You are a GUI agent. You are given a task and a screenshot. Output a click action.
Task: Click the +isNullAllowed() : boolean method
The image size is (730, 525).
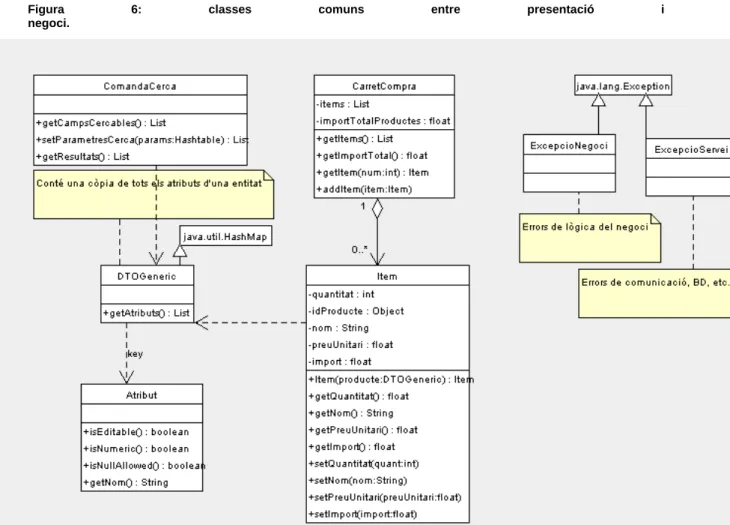[x=144, y=465]
